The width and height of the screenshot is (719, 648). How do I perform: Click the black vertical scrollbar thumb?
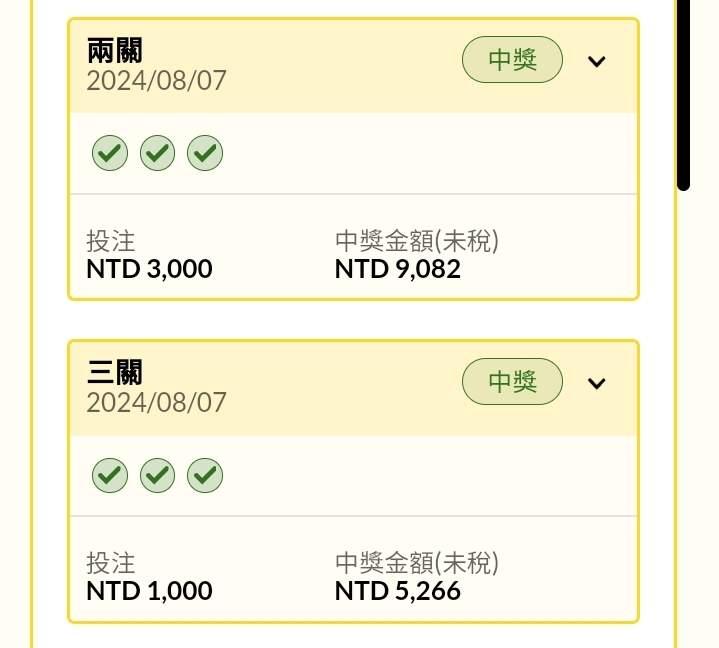[683, 94]
